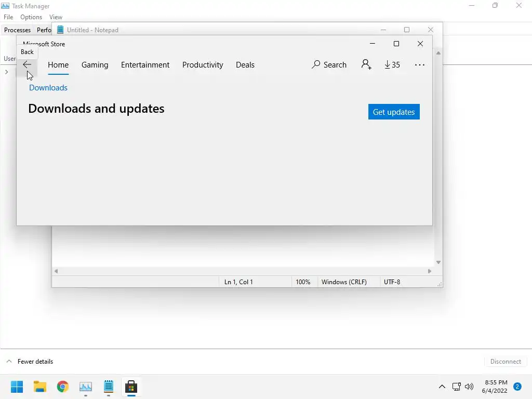Collapse Task Manager with Fewer details
The width and height of the screenshot is (532, 399).
click(30, 362)
